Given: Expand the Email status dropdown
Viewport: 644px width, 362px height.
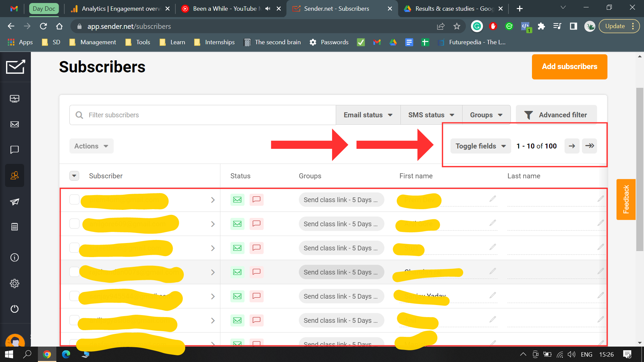Looking at the screenshot, I should (x=368, y=115).
